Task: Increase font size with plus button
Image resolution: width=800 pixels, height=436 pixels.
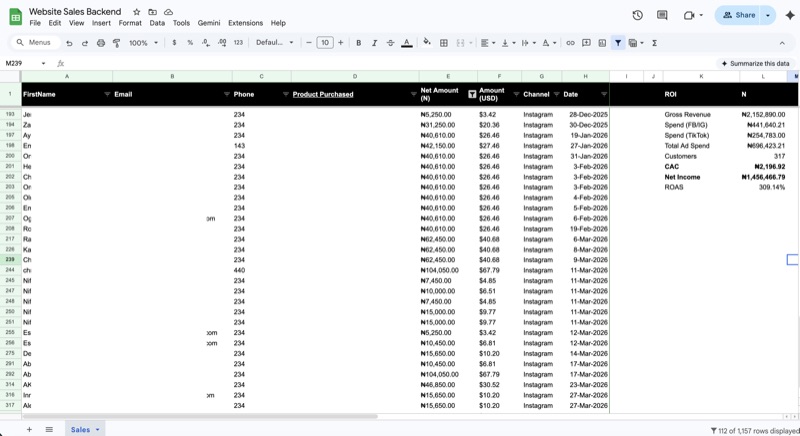Action: tap(340, 43)
